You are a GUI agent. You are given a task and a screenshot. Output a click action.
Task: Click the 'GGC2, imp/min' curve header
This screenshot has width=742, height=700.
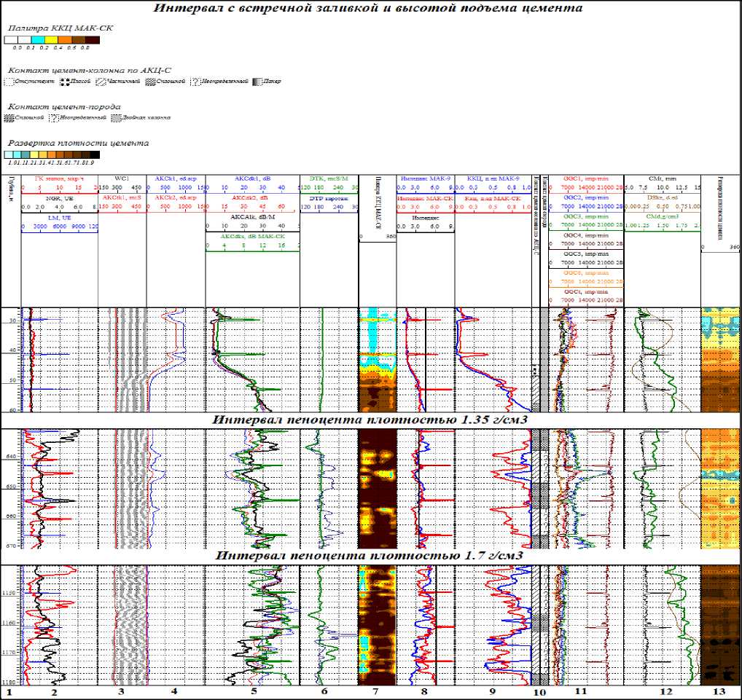tap(586, 197)
